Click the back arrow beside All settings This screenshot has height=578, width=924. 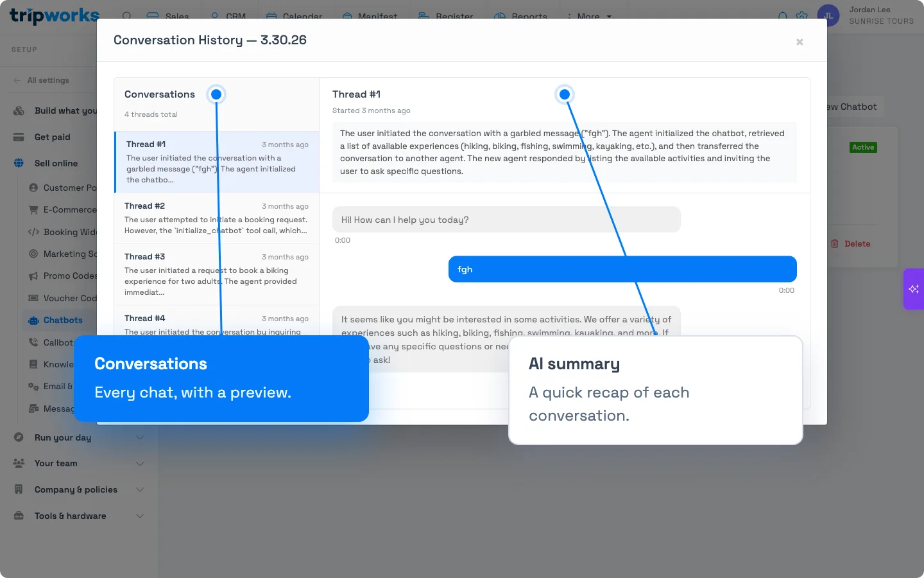click(17, 80)
